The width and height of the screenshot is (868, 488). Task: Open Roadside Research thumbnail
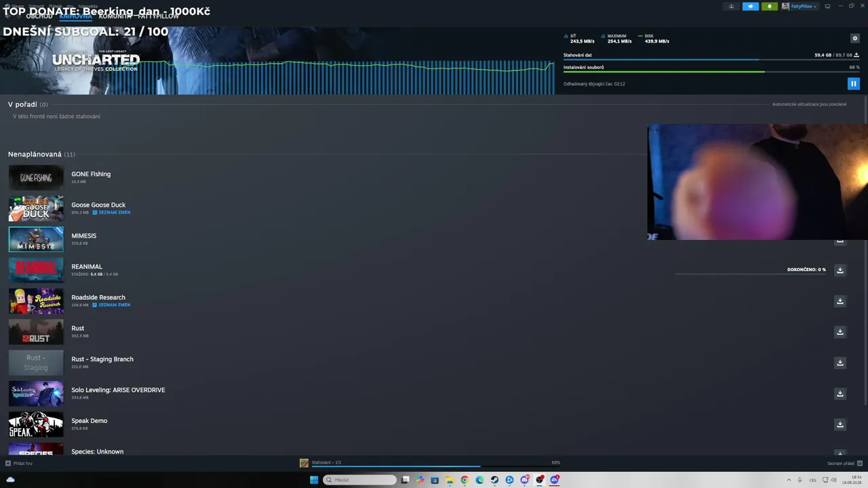pos(36,301)
